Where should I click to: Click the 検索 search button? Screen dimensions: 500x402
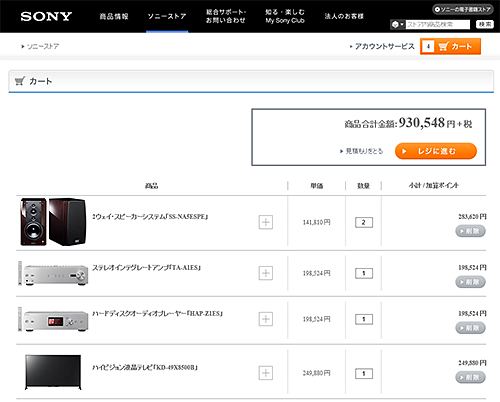485,24
